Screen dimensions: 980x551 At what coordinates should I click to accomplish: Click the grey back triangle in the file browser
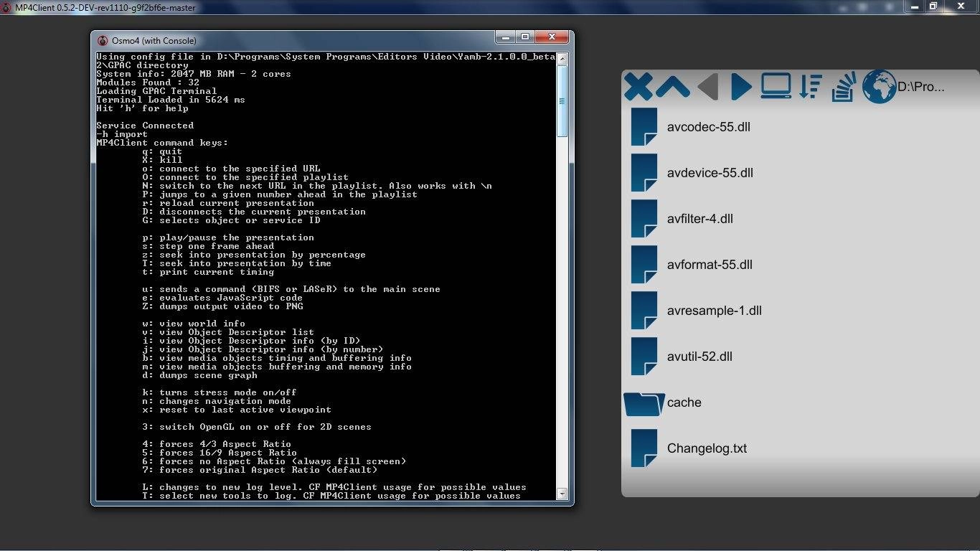click(707, 87)
